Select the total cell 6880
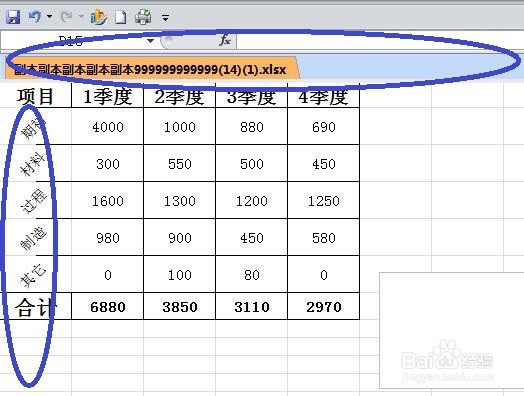The width and height of the screenshot is (524, 396). tap(108, 306)
